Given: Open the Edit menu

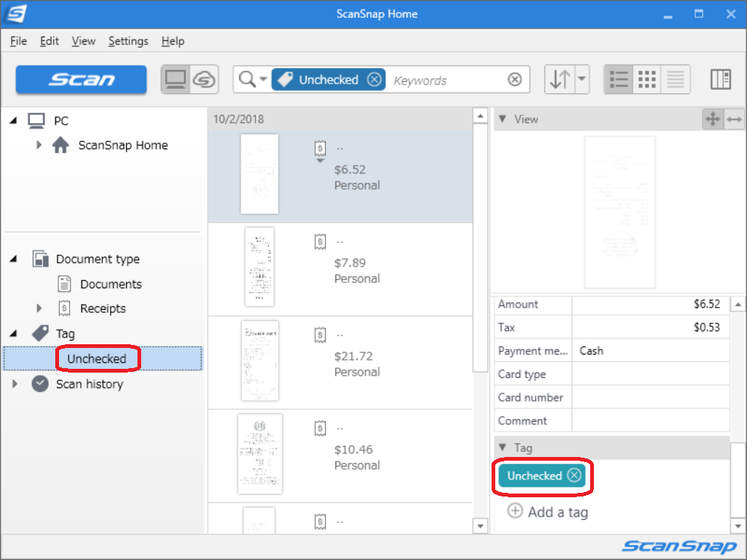Looking at the screenshot, I should coord(49,41).
